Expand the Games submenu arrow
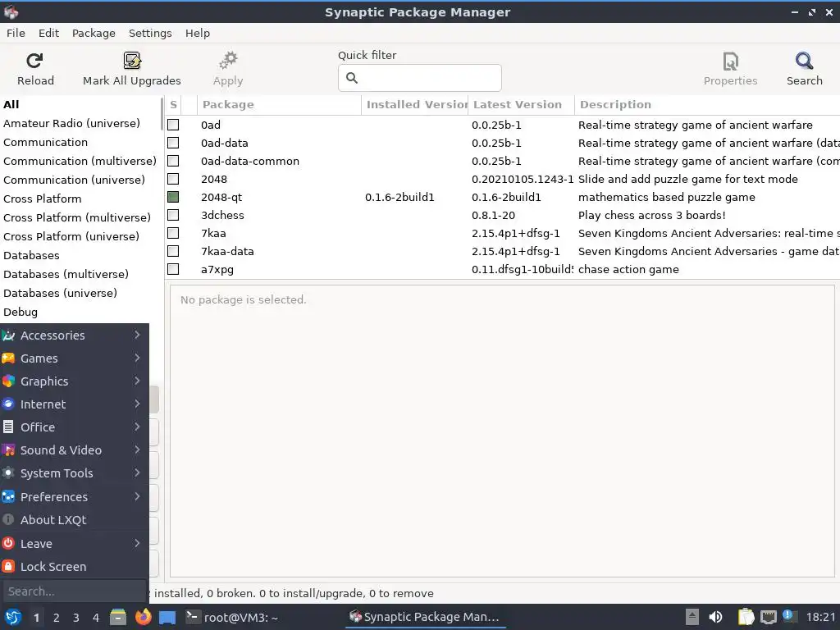840x630 pixels. [137, 358]
